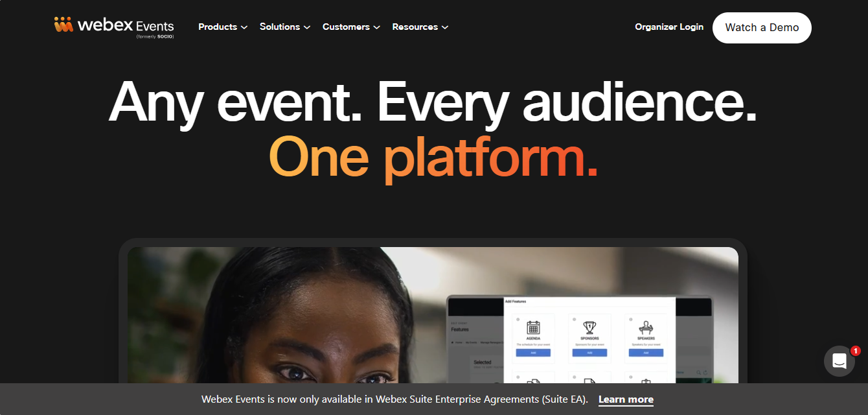Select Organizer Login in the navigation bar
The height and width of the screenshot is (415, 868).
click(x=669, y=27)
